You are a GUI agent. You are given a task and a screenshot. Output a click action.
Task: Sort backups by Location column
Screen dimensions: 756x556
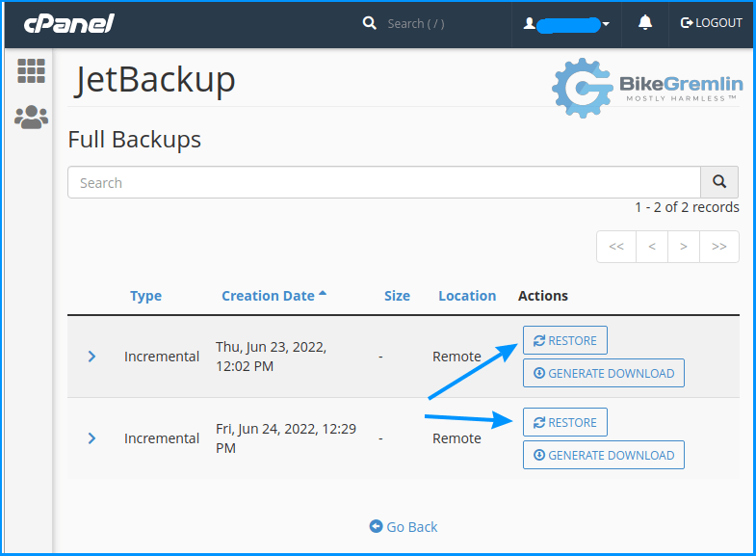(x=467, y=296)
